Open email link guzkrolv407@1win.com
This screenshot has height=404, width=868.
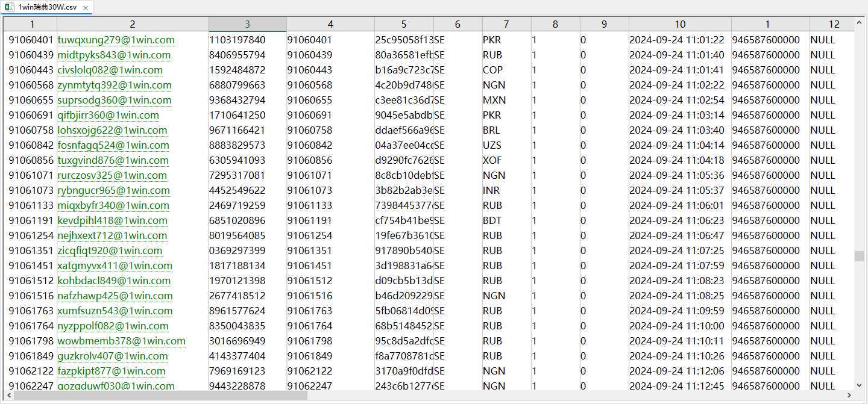pyautogui.click(x=113, y=356)
